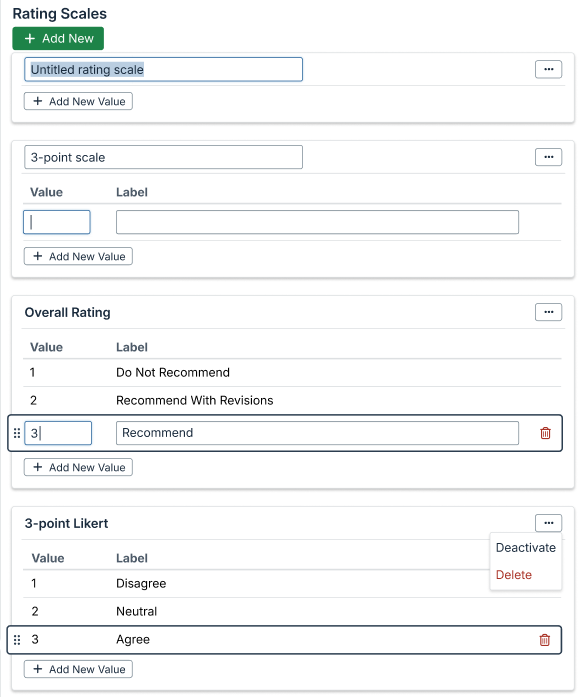Add a new value to 3-point Likert
The width and height of the screenshot is (582, 697).
(x=78, y=669)
